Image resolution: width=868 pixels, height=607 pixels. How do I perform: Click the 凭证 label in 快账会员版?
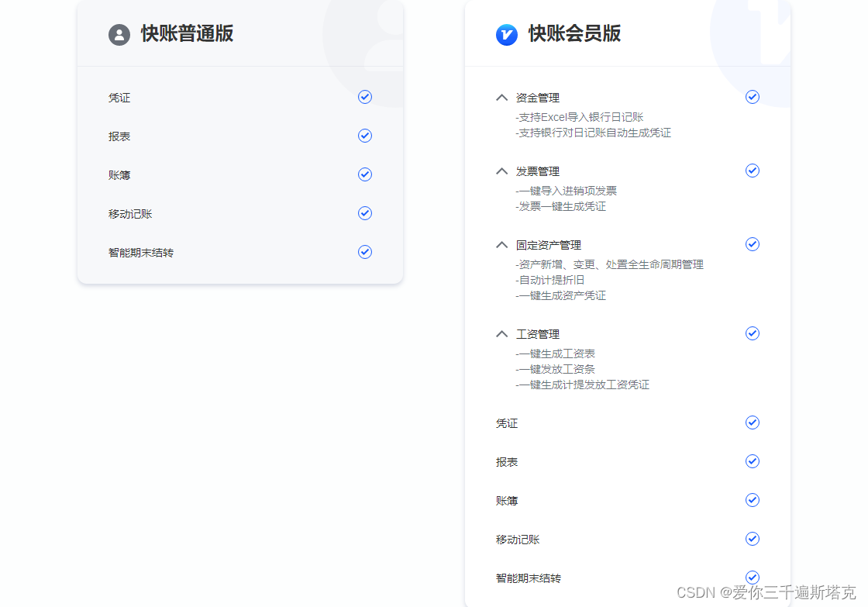(x=507, y=424)
